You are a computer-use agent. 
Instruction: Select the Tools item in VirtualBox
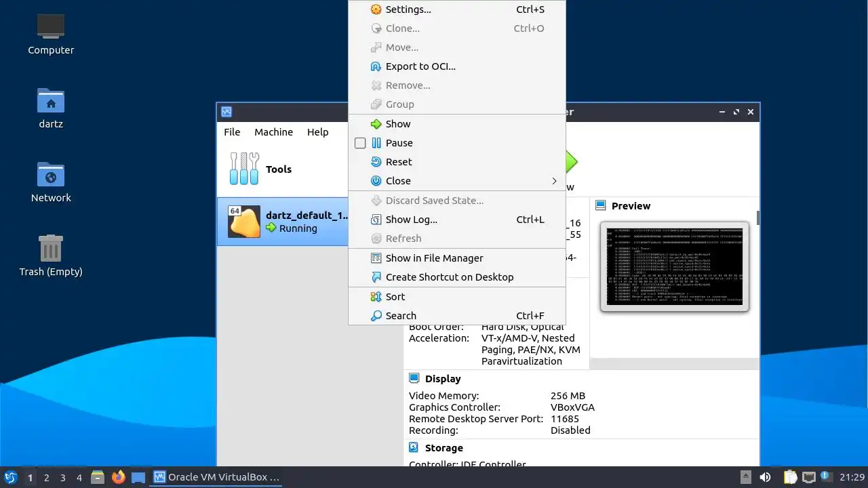[283, 169]
